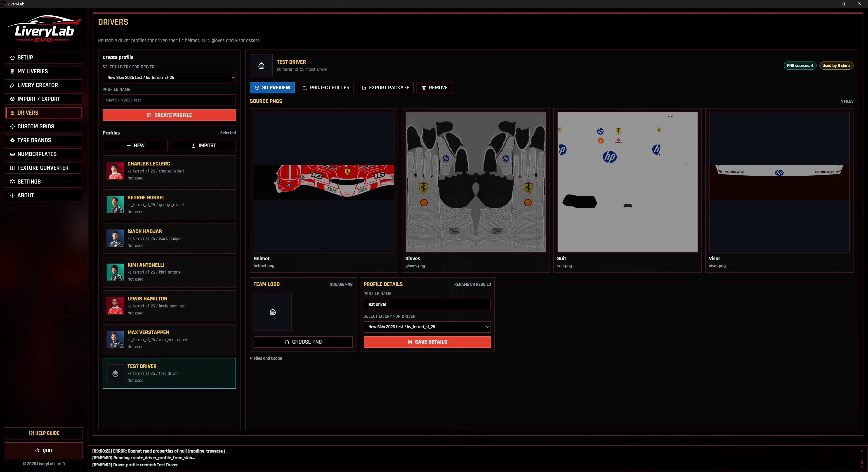This screenshot has height=472, width=868.
Task: Click the Test Driver profile name field
Action: (427, 304)
